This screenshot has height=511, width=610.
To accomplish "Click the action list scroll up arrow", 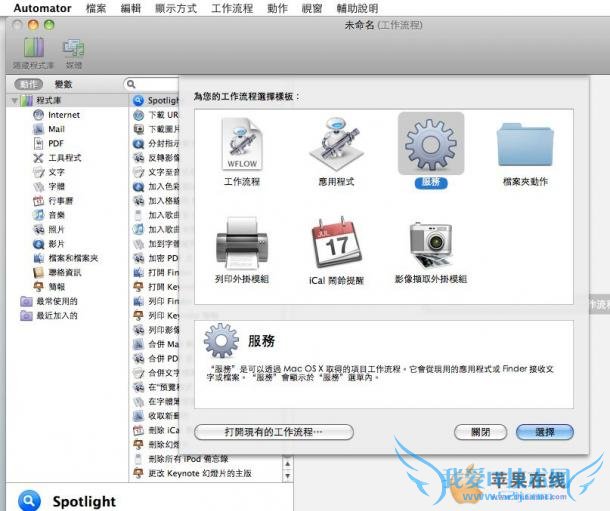I will pos(287,464).
